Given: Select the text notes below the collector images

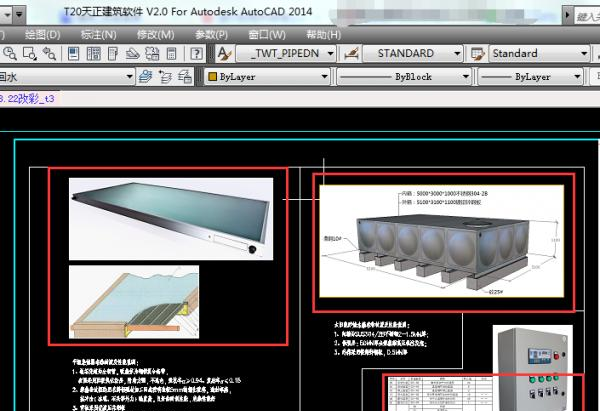Looking at the screenshot, I should pos(157,385).
